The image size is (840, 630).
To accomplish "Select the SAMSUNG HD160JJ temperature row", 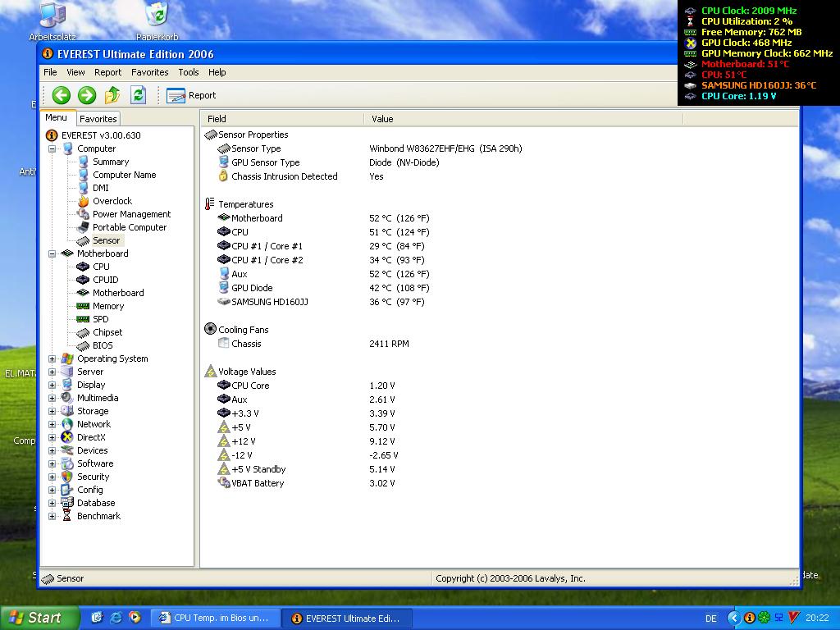I will [321, 302].
